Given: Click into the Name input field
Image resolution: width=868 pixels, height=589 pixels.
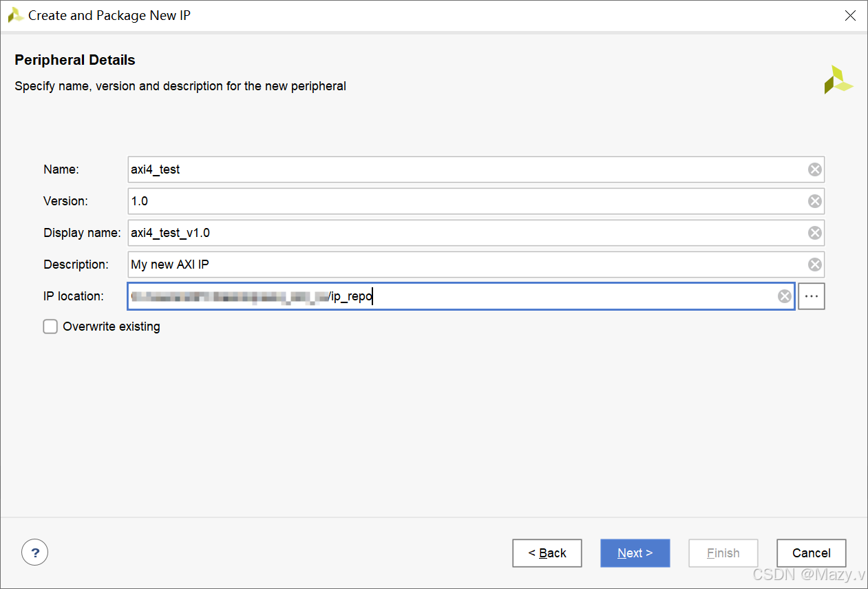Looking at the screenshot, I should pyautogui.click(x=461, y=169).
